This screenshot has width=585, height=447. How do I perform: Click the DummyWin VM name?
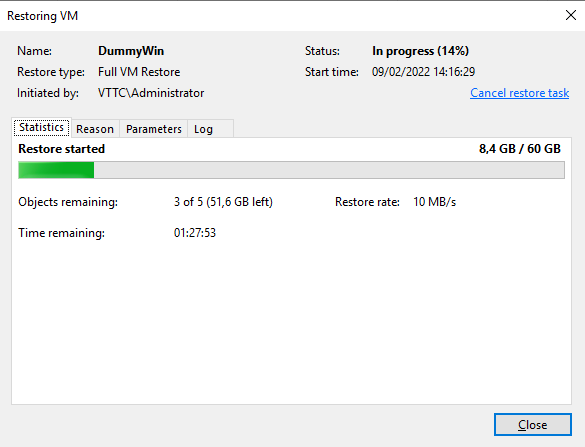click(131, 51)
